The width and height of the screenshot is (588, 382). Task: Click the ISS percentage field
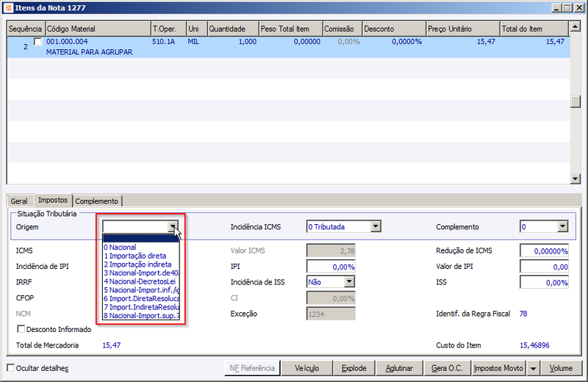pyautogui.click(x=544, y=282)
